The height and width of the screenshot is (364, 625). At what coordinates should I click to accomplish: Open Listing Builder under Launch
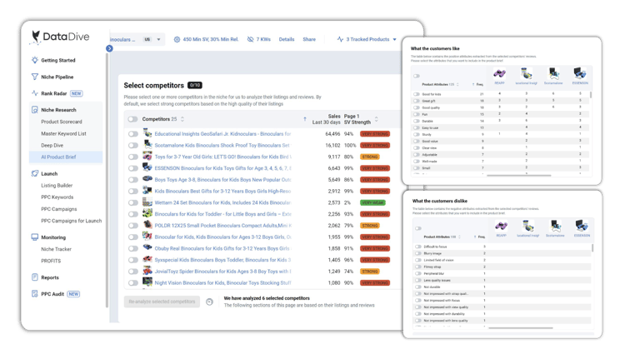(57, 185)
